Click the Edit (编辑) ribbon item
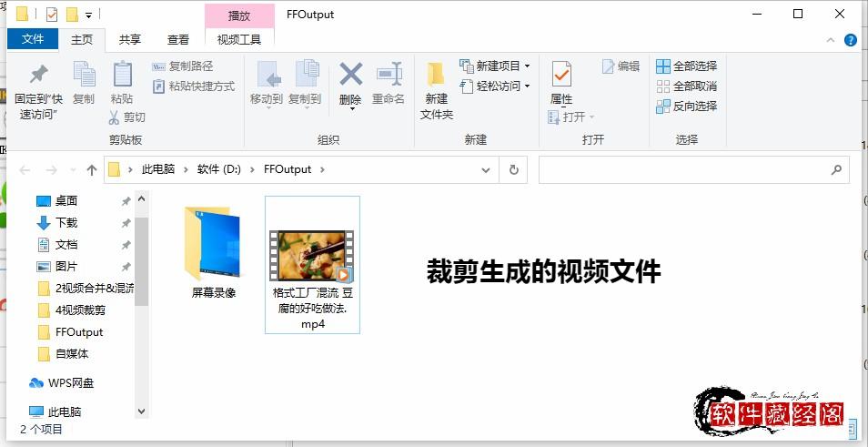Screen dimensions: 868x447 coord(621,66)
